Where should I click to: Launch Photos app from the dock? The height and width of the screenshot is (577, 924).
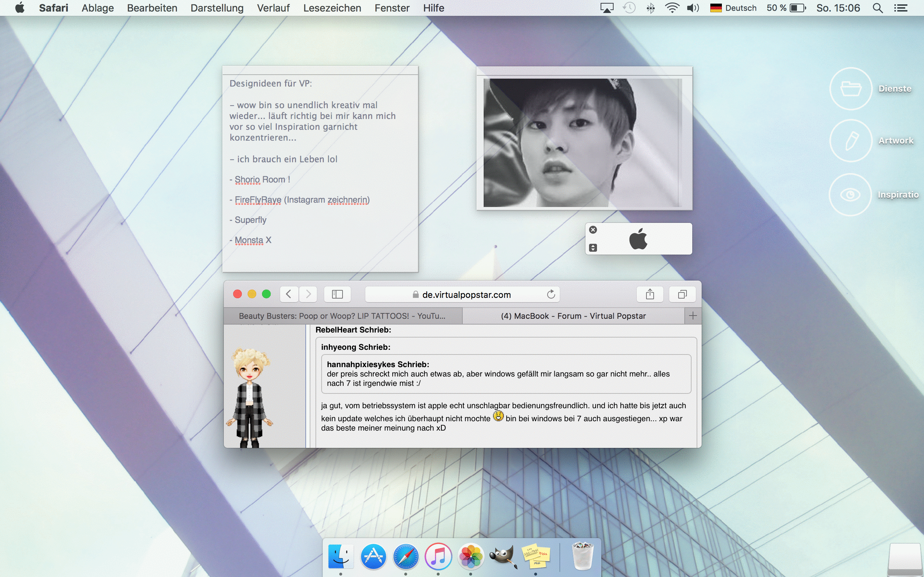click(470, 556)
